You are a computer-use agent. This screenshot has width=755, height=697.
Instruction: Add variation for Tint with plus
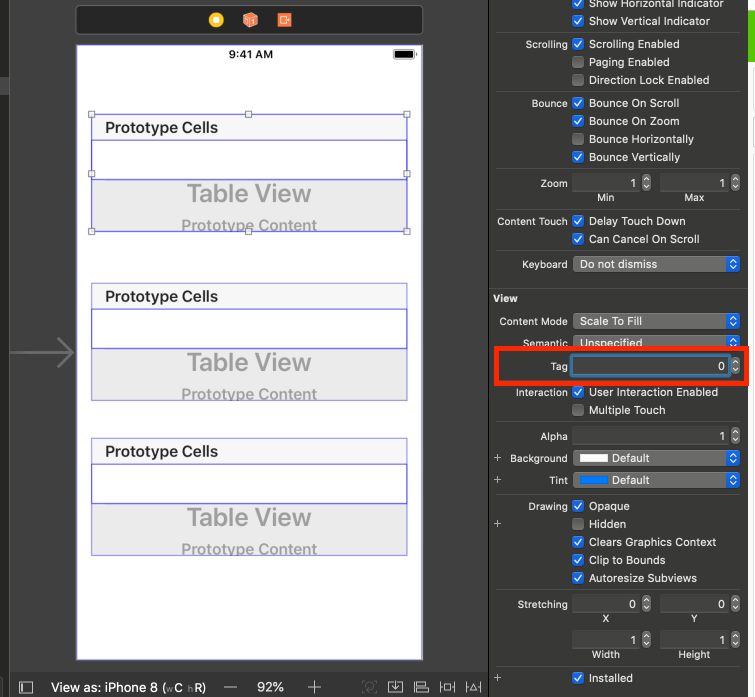(x=498, y=479)
